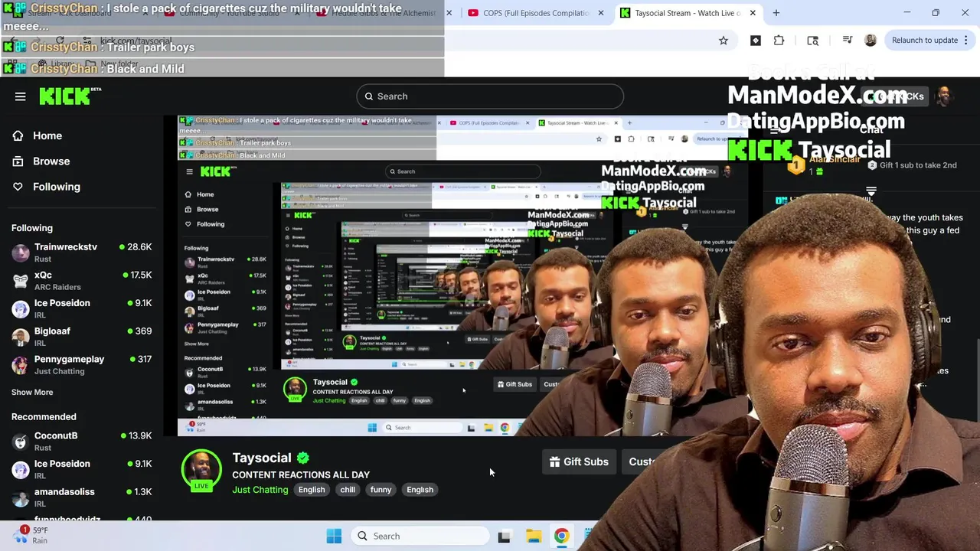Click Trainwreckstv viewer count 28.6K
This screenshot has height=551, width=980.
coord(136,246)
